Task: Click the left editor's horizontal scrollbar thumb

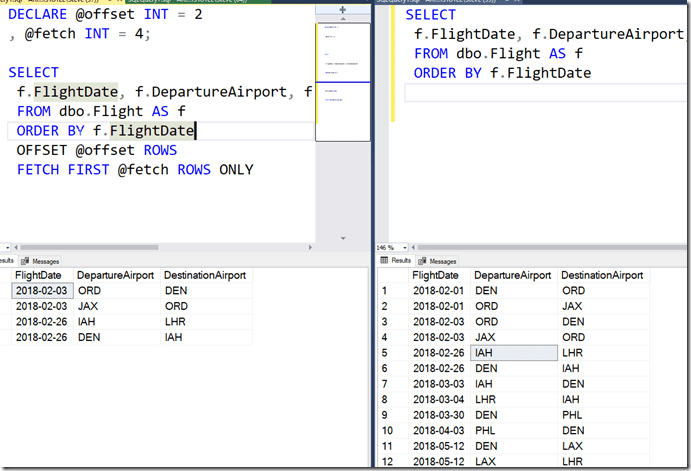Action: [89, 248]
